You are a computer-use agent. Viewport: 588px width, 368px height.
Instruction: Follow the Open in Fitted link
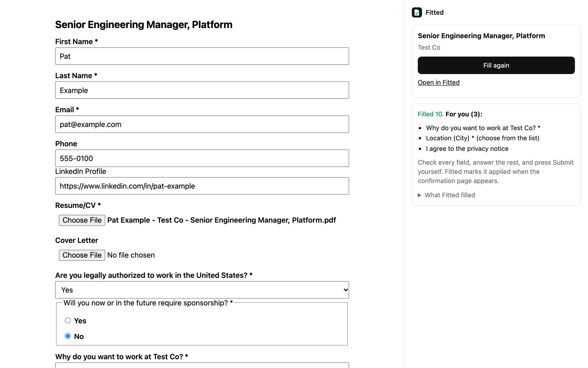point(439,82)
